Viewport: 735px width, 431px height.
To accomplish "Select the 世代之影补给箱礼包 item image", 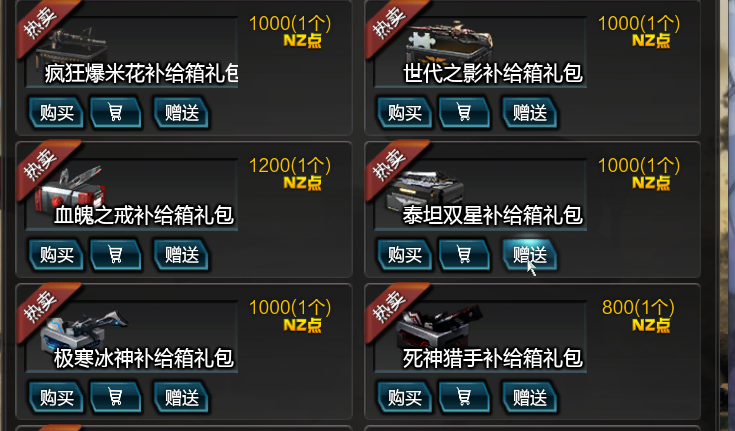I will [449, 42].
